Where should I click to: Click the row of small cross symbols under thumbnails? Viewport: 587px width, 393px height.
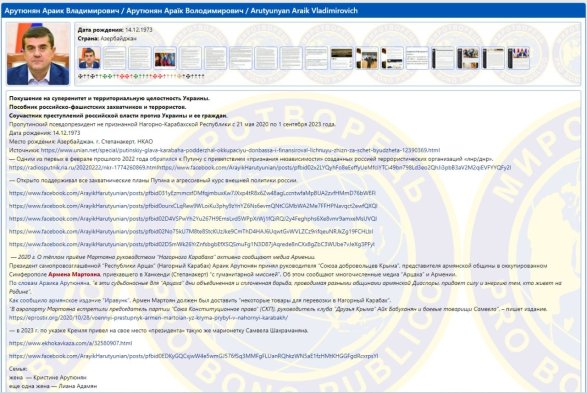coord(141,76)
